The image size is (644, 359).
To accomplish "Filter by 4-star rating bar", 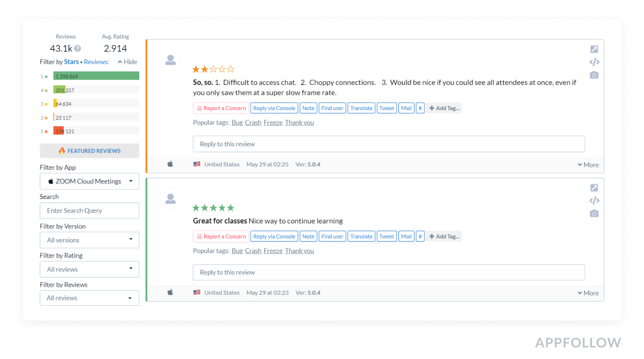I will 96,89.
